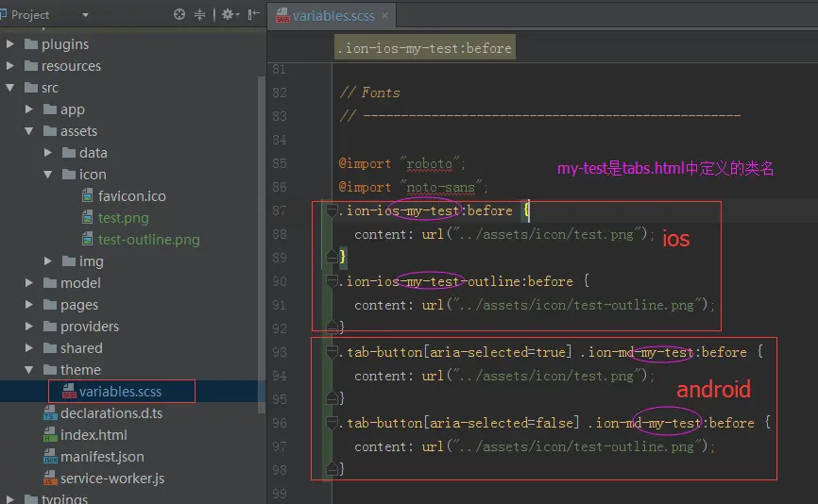Click the "// Fonts" comment line
This screenshot has height=504, width=818.
pyautogui.click(x=370, y=92)
